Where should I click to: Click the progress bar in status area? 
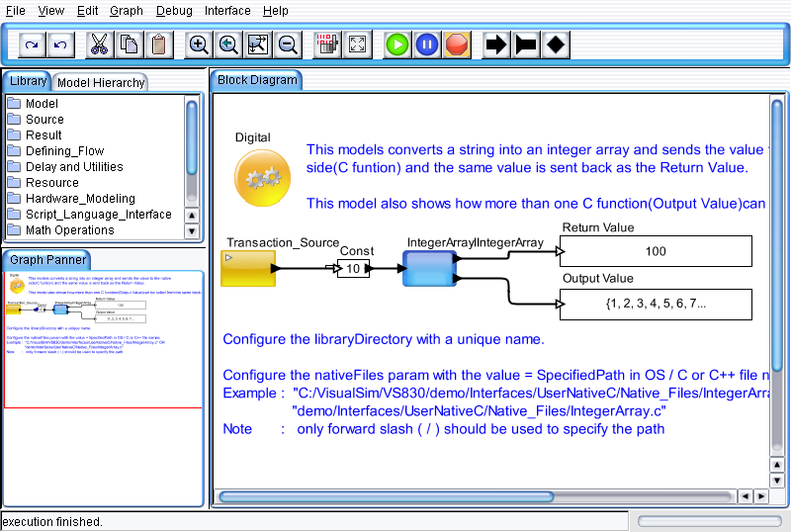tap(709, 521)
